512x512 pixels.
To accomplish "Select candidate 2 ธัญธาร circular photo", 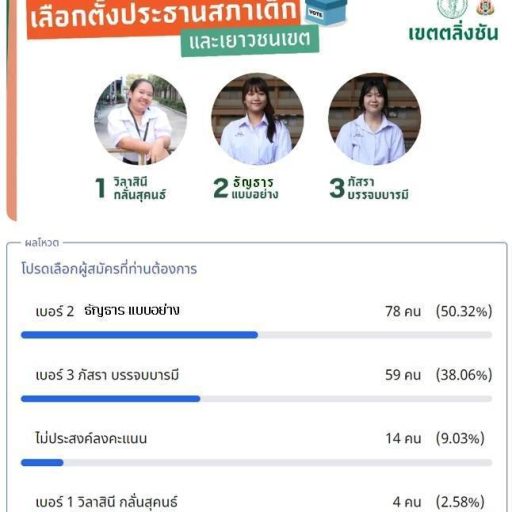I will tap(257, 119).
